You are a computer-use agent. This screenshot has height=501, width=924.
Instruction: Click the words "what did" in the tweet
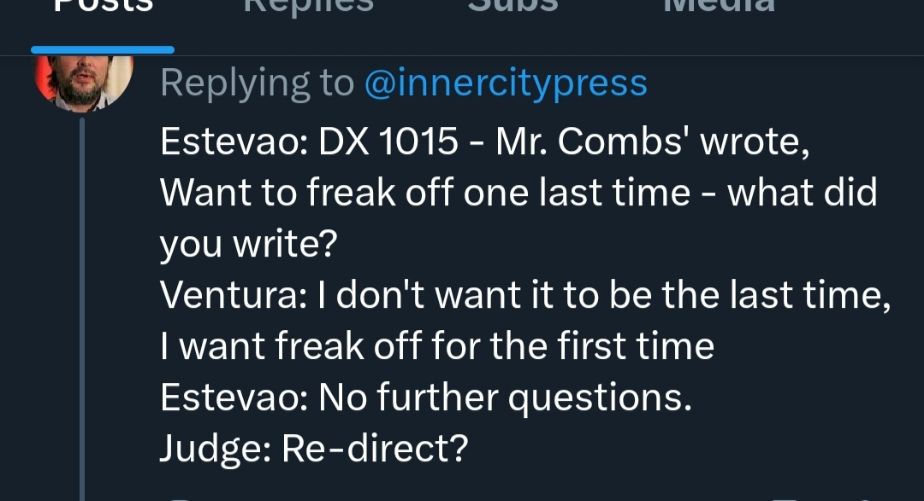click(x=802, y=192)
